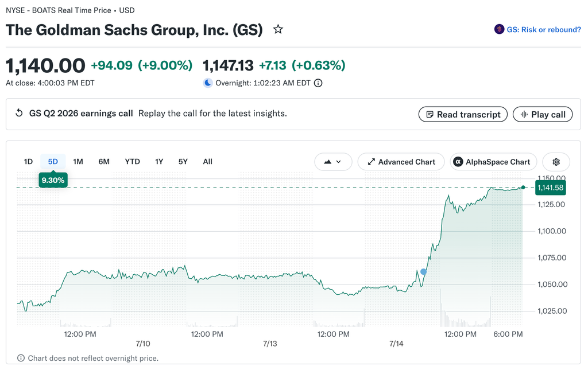Open overnight price info icon
Viewport: 588px width, 374px height.
318,83
